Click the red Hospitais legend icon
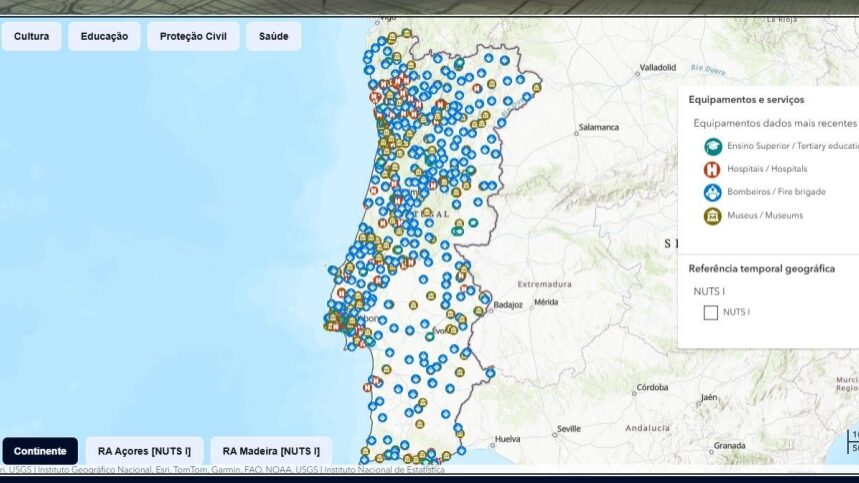This screenshot has height=483, width=859. (712, 169)
